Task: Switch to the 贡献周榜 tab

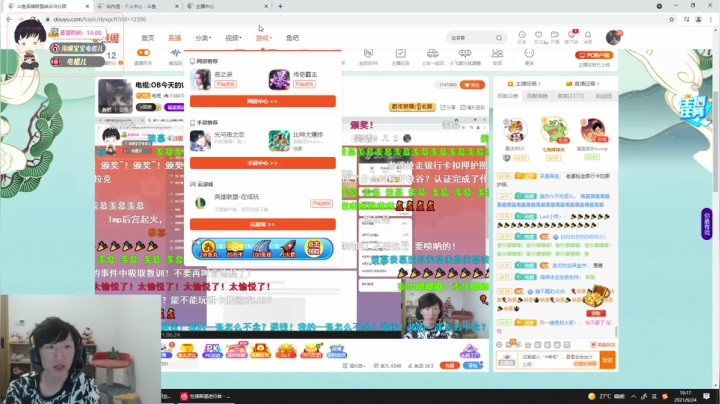Action: click(x=537, y=96)
